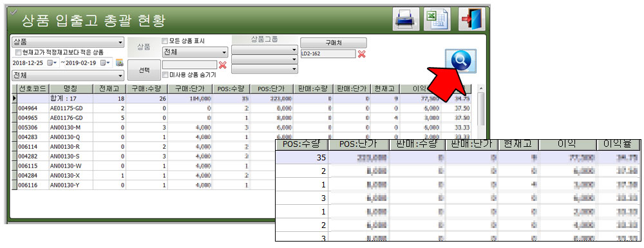Click the row selector arrow beside 합계

pyautogui.click(x=14, y=99)
